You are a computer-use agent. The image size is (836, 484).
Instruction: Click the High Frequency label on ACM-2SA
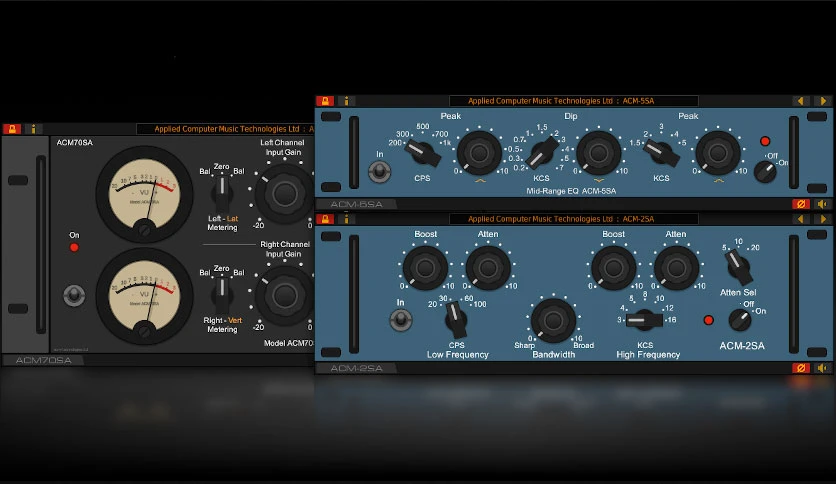648,354
